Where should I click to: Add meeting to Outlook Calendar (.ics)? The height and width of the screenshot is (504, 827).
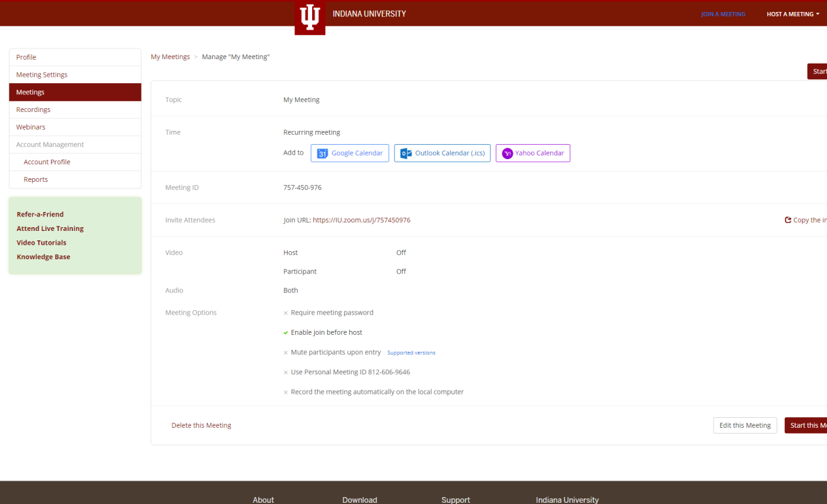click(442, 154)
